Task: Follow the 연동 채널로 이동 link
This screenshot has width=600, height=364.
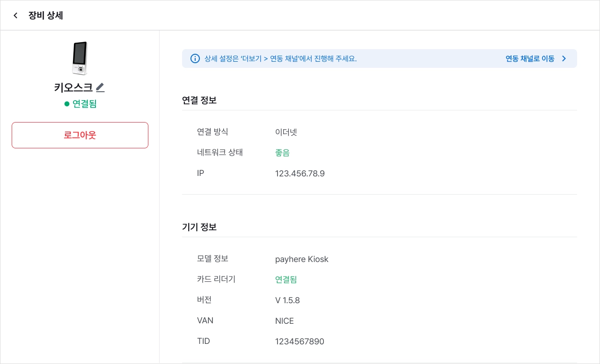Action: pyautogui.click(x=530, y=58)
